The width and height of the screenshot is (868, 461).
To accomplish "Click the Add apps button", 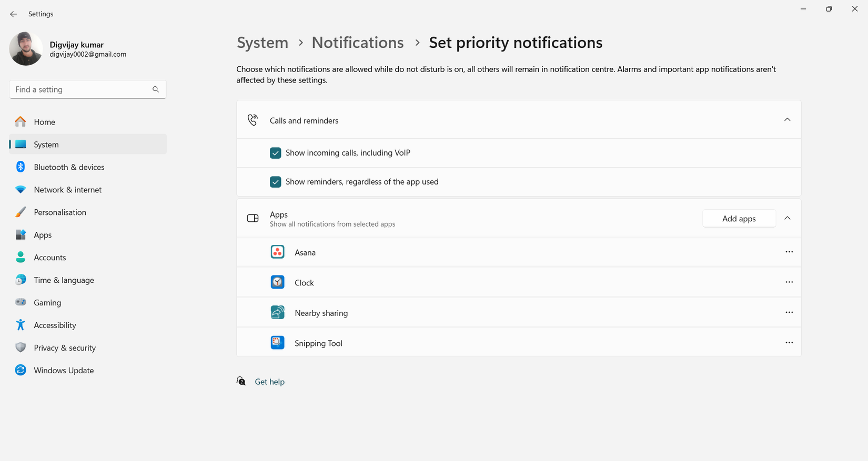I will point(739,219).
